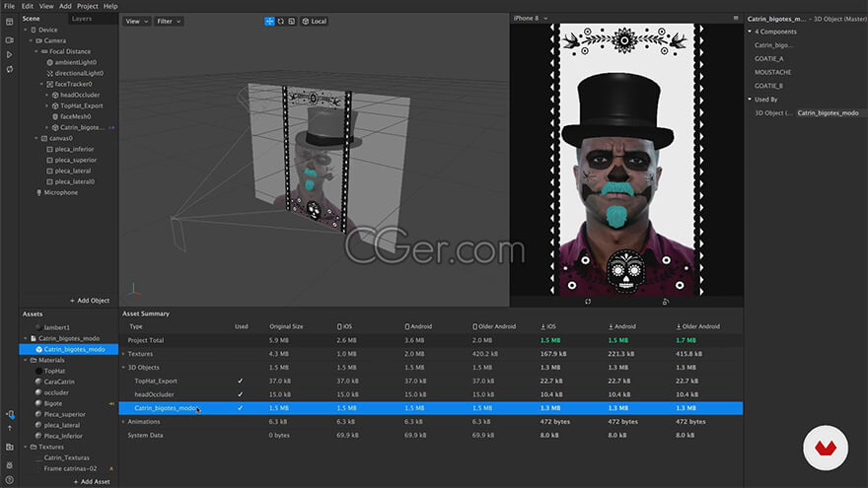Open the Filter dropdown in viewport
The image size is (868, 488).
pyautogui.click(x=169, y=21)
